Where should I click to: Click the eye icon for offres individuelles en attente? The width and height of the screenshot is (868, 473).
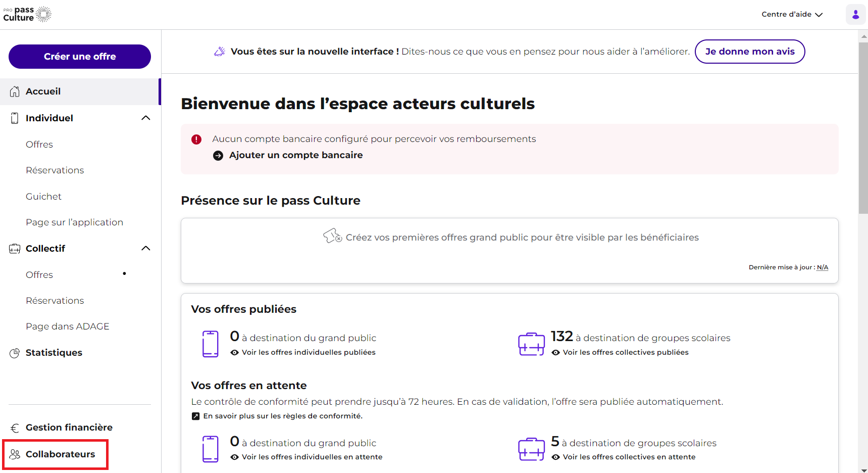pyautogui.click(x=235, y=457)
